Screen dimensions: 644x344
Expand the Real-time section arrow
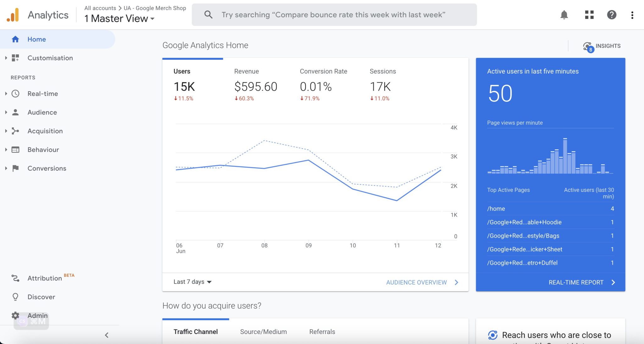point(6,94)
